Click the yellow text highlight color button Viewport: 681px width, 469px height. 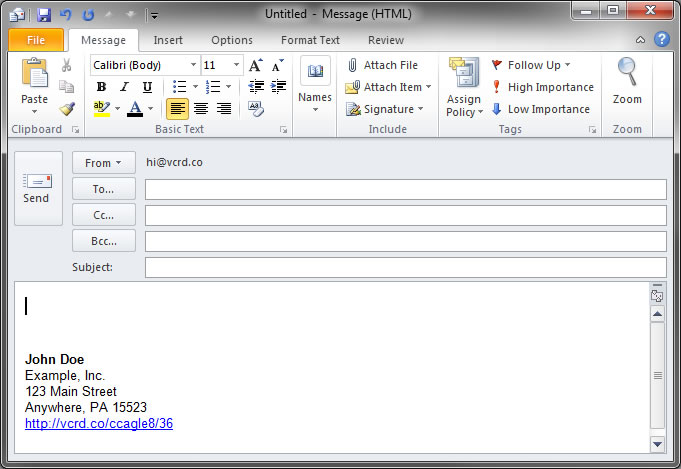click(x=101, y=108)
